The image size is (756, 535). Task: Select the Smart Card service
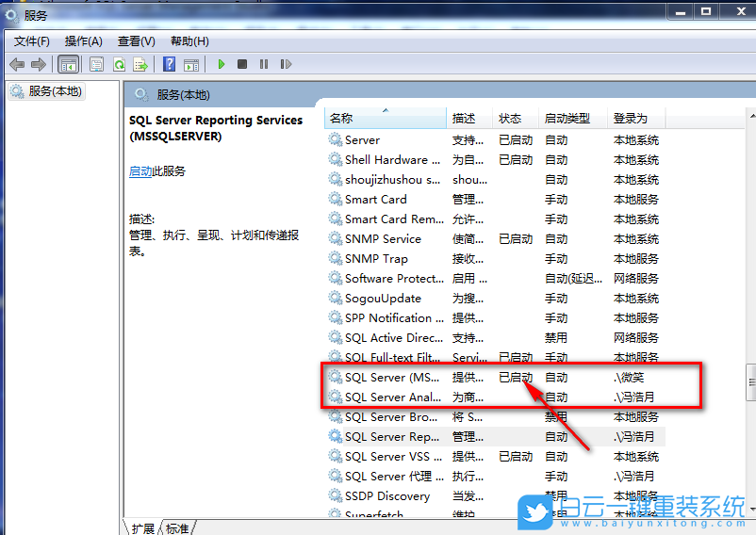[x=495, y=200]
